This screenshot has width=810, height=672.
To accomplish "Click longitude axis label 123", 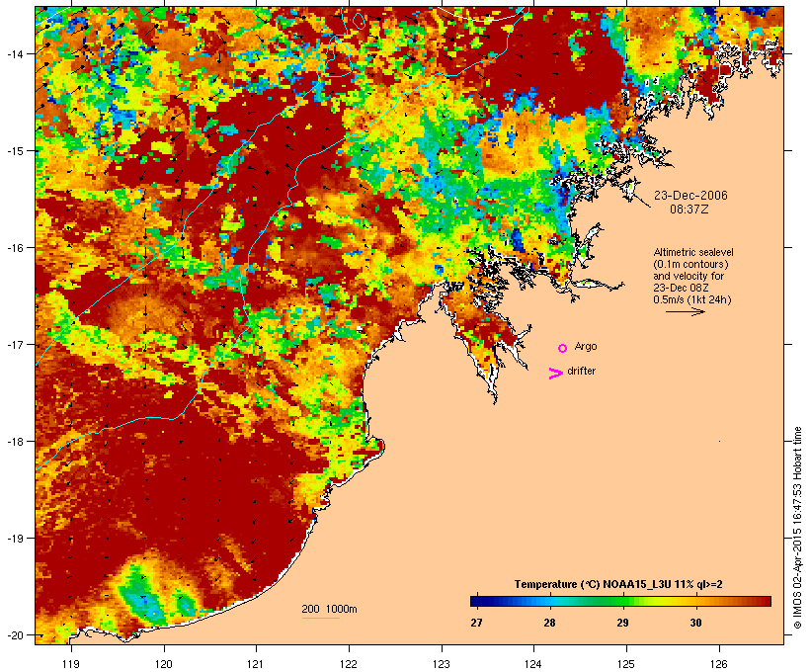I will [442, 664].
